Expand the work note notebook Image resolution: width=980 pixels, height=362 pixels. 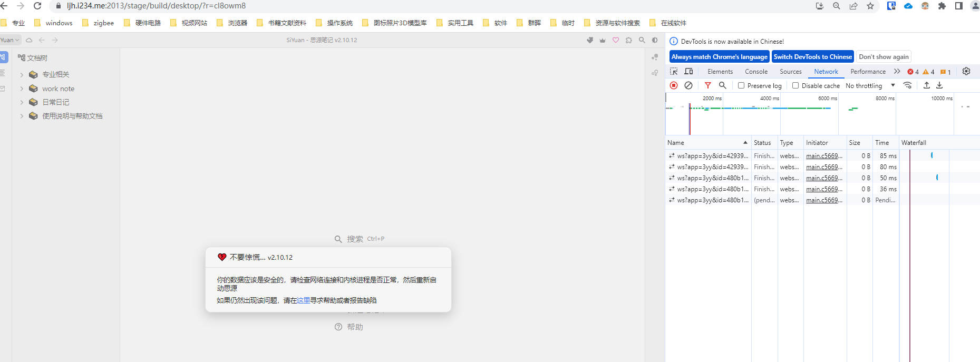22,89
